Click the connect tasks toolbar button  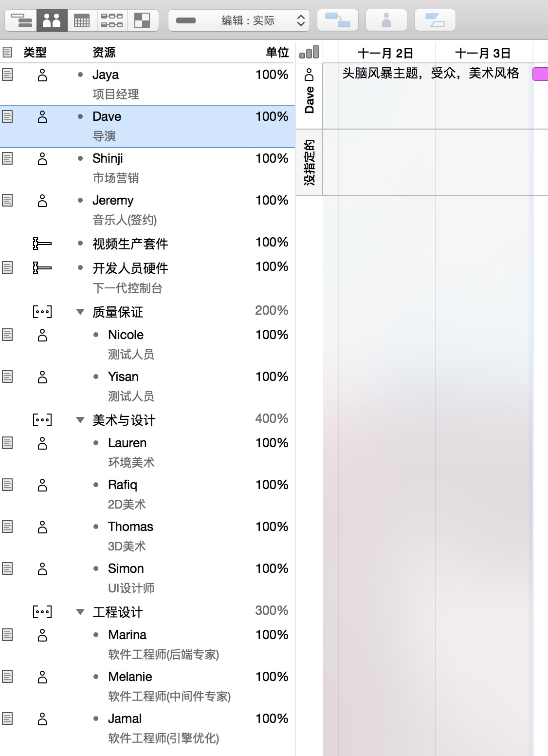[337, 20]
